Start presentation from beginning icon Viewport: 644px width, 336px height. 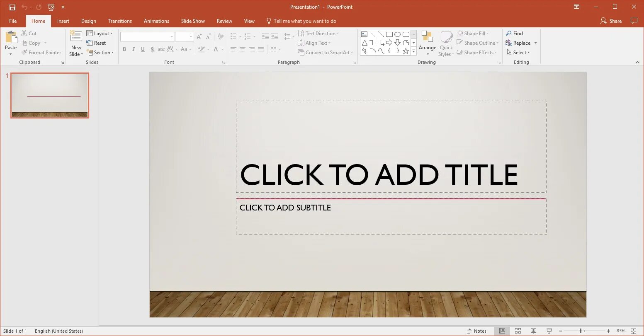coord(51,7)
